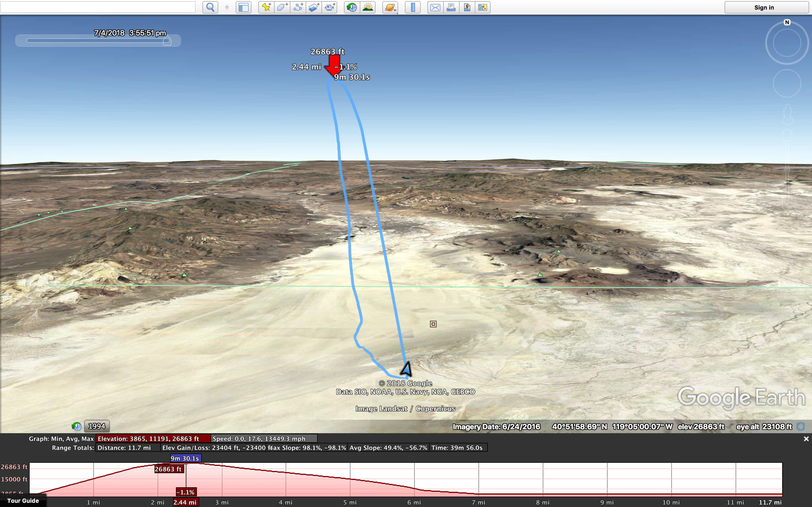Click the Print icon in the toolbar
The height and width of the screenshot is (507, 812).
[x=451, y=7]
